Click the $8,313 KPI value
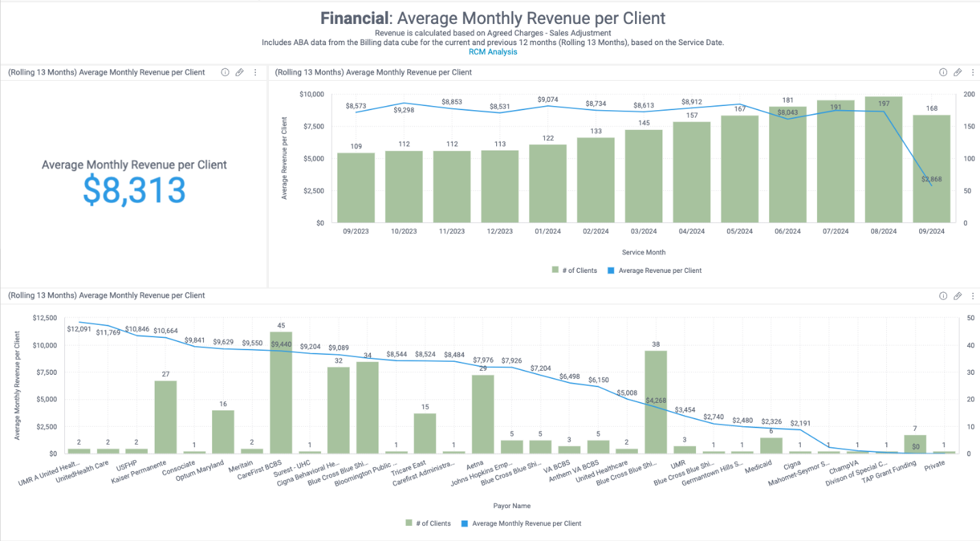980x541 pixels. [x=134, y=189]
